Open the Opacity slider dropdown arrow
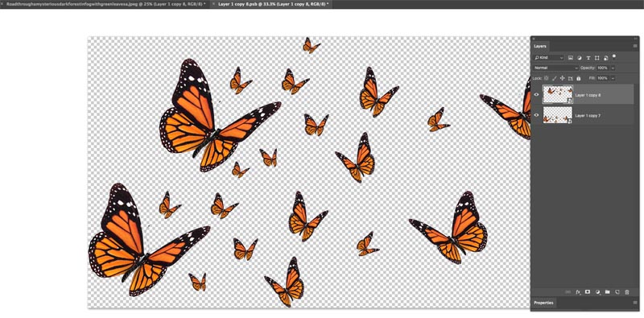644x318 pixels. point(613,68)
